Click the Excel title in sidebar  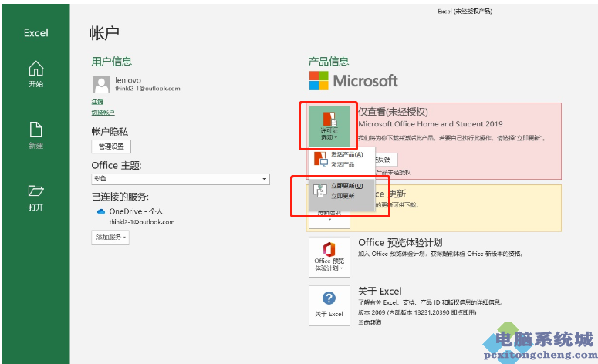coord(35,33)
